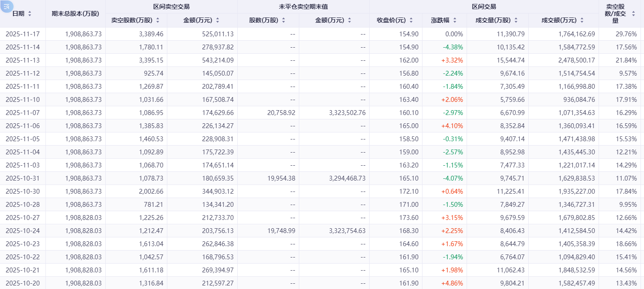Select the 未平仓卖空期末值 group header
This screenshot has height=289, width=644.
[x=303, y=7]
